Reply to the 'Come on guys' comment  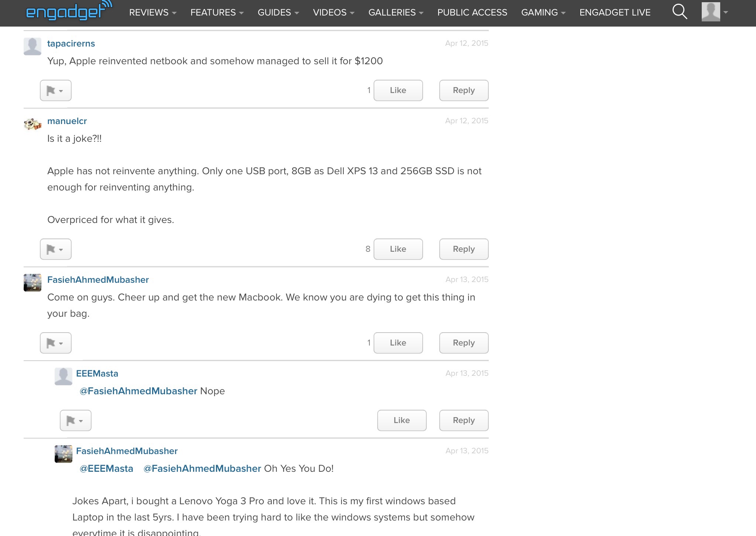coord(464,343)
